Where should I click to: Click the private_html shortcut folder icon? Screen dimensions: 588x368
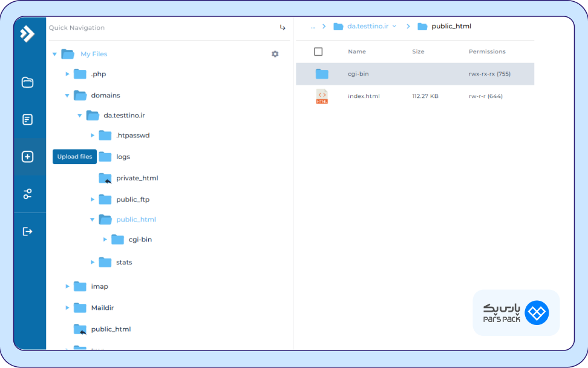tap(105, 178)
